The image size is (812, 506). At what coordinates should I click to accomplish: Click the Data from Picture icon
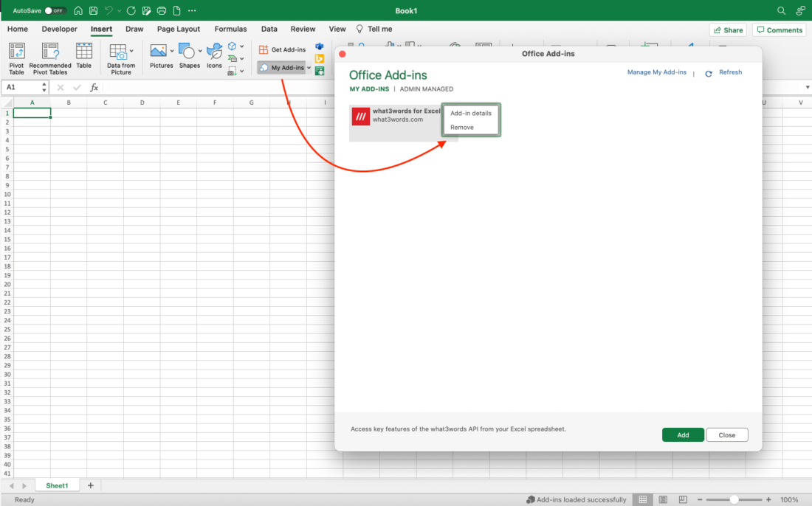point(118,52)
